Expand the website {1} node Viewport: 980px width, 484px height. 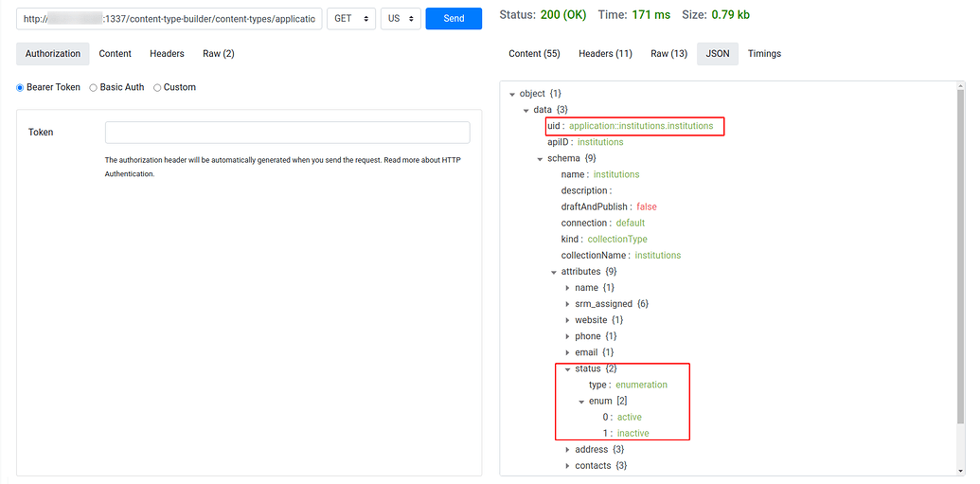click(x=567, y=321)
